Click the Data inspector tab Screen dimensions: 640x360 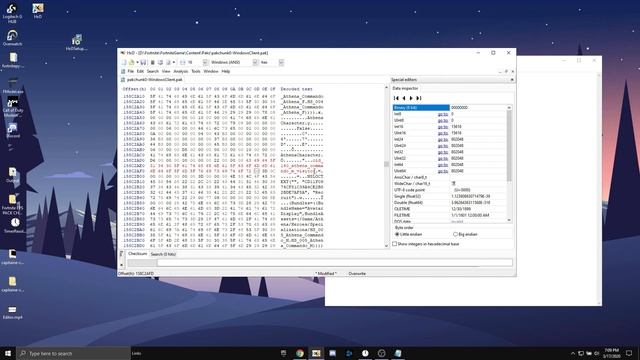pos(405,88)
